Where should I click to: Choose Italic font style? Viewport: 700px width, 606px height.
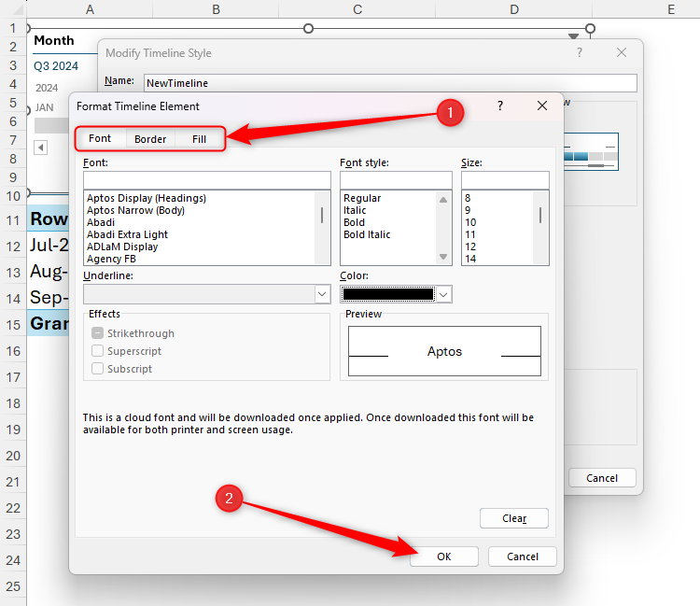coord(355,210)
